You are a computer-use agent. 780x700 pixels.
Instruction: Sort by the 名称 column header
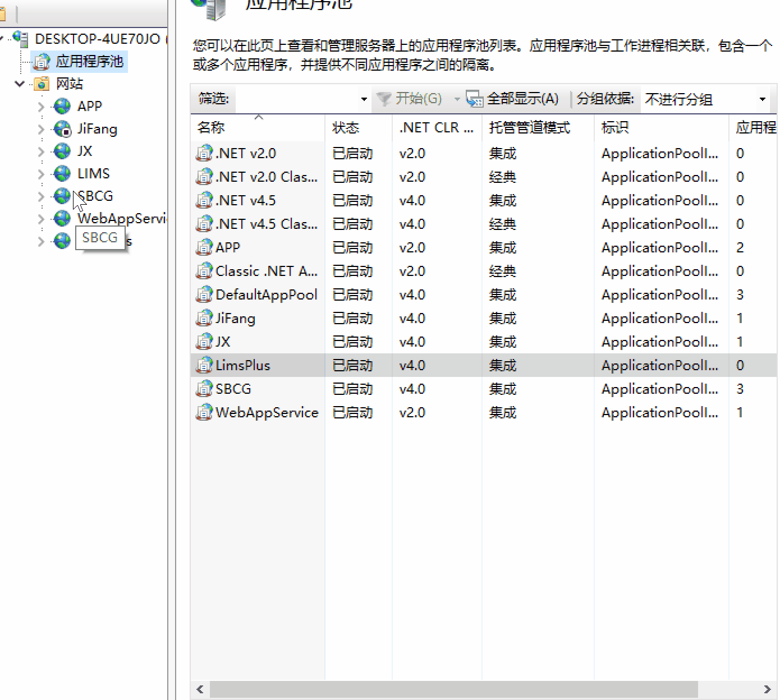212,128
